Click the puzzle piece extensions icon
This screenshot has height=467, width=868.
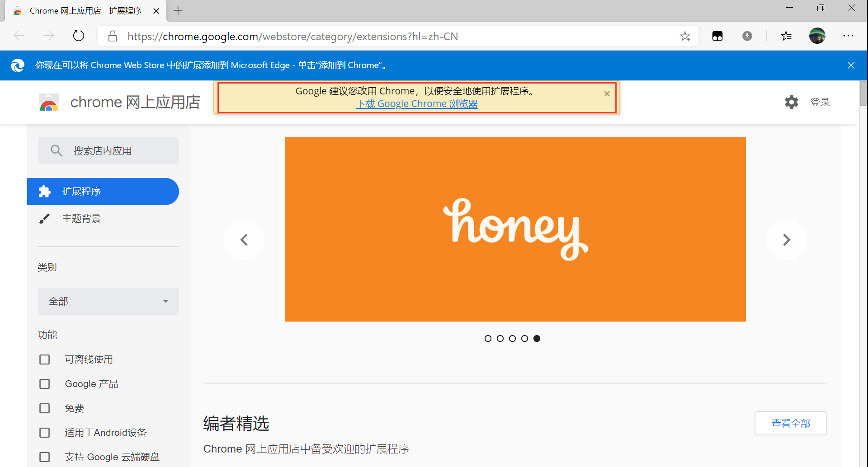click(44, 191)
